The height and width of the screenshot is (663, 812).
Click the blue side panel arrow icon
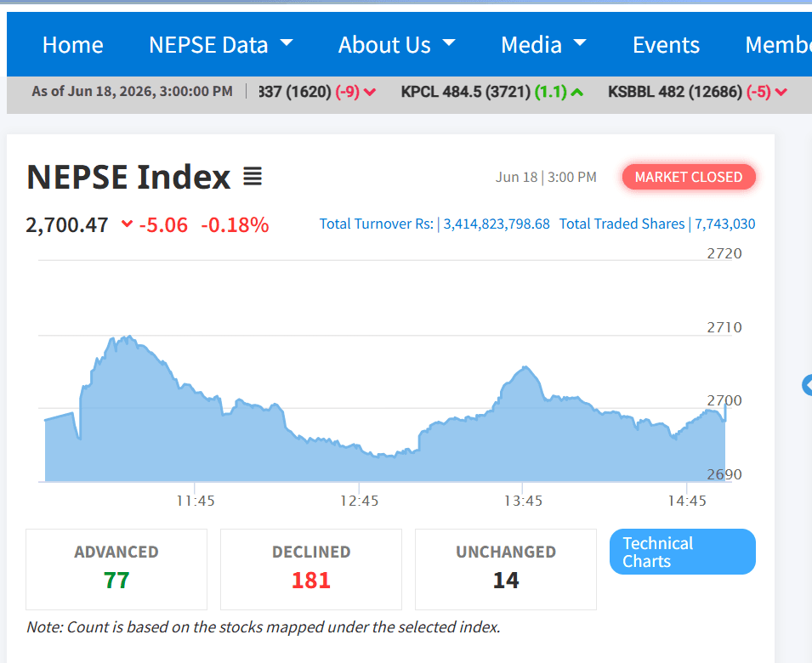tap(807, 385)
